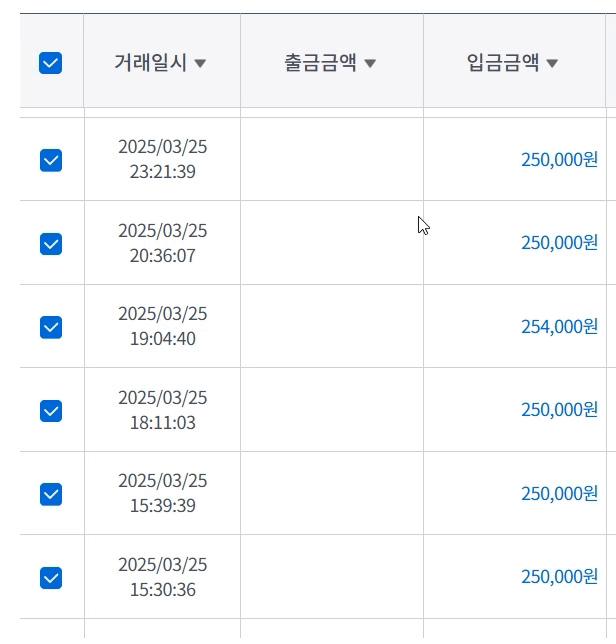The width and height of the screenshot is (616, 644).
Task: Sort by 거래일시 column arrow
Action: click(x=200, y=64)
